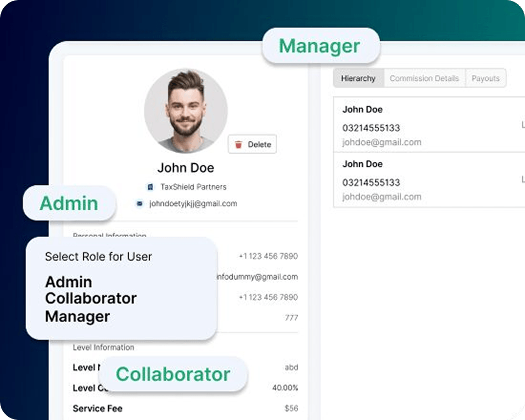Select Collaborator in role list

coord(91,298)
